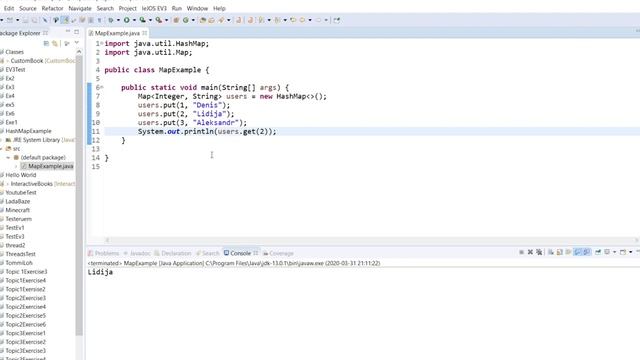Toggle the highlighted icon in main toolbar

(65, 20)
